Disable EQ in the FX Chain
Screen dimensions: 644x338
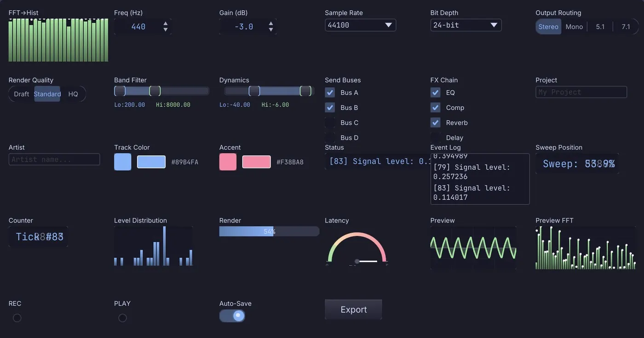pyautogui.click(x=436, y=93)
